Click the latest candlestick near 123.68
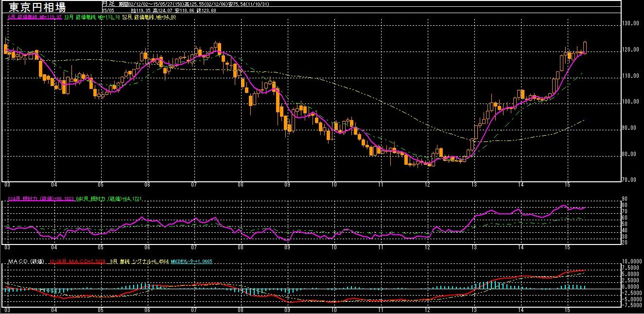 tap(585, 48)
